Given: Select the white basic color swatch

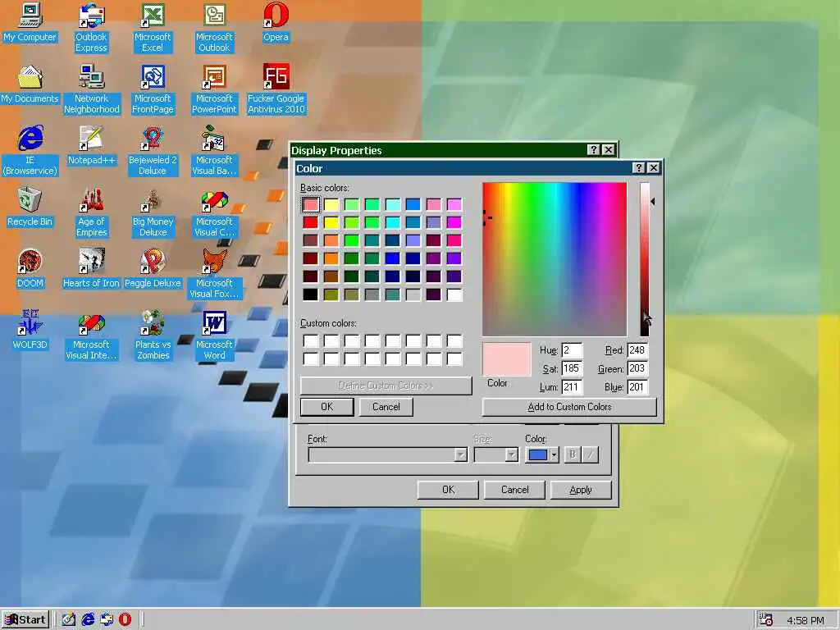Looking at the screenshot, I should tap(454, 294).
